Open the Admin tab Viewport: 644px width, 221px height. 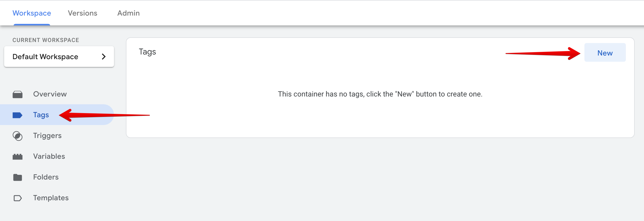pyautogui.click(x=128, y=13)
